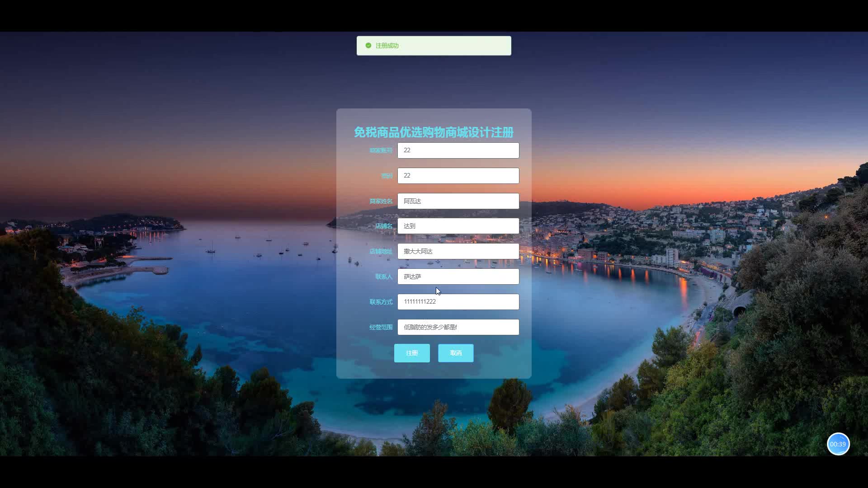Image resolution: width=868 pixels, height=488 pixels.
Task: Click the 联系方式 field label
Action: click(x=381, y=302)
